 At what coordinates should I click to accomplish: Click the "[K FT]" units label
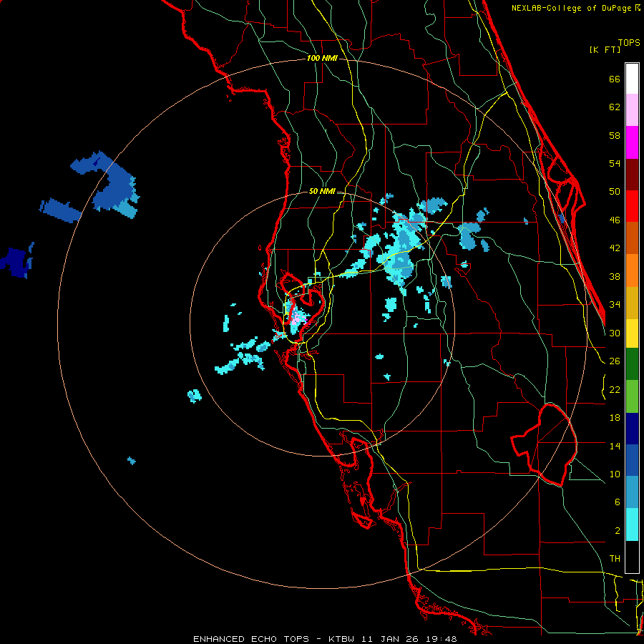click(605, 50)
